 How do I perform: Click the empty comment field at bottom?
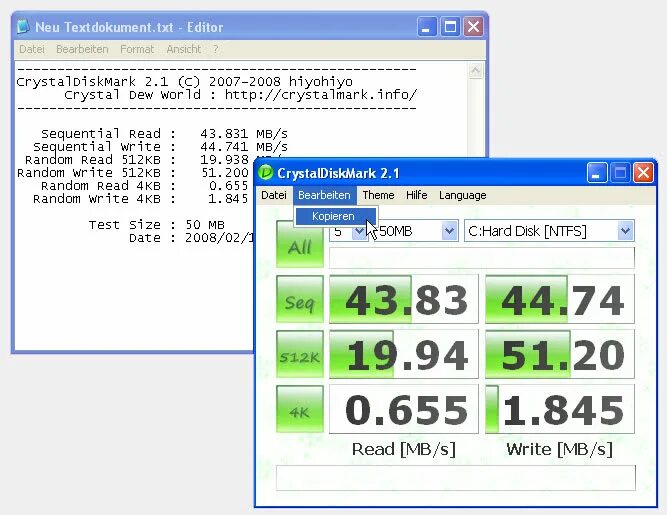pos(456,478)
